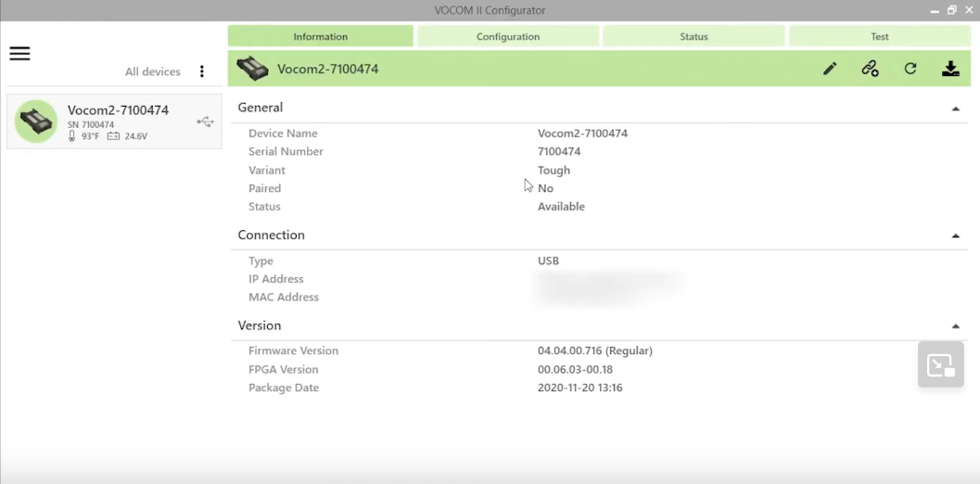The width and height of the screenshot is (980, 484).
Task: Click the connection Type value USB
Action: [x=548, y=261]
